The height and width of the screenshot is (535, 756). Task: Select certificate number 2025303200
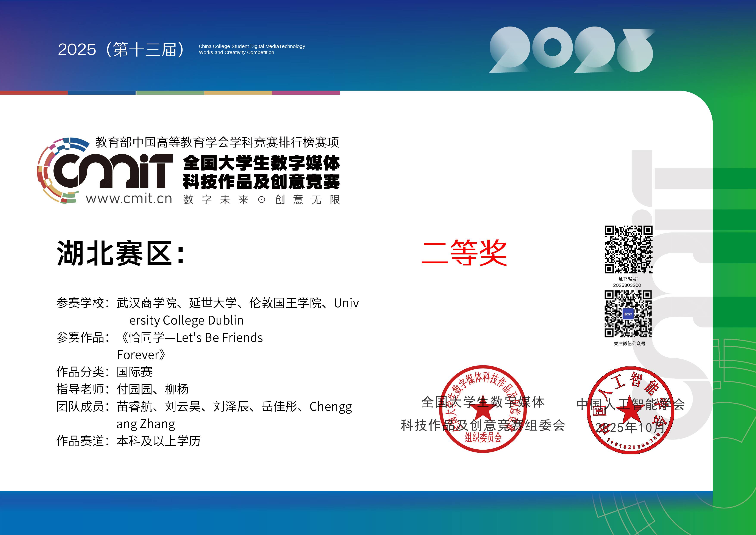(x=627, y=285)
